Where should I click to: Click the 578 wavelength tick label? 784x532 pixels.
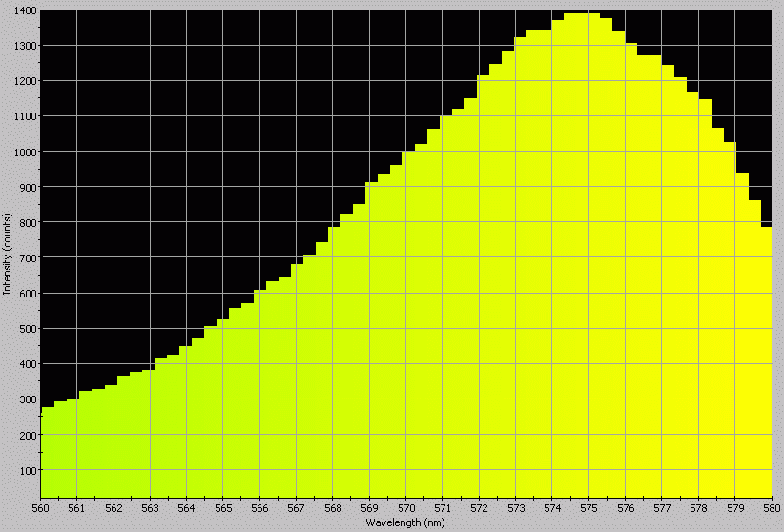[698, 507]
